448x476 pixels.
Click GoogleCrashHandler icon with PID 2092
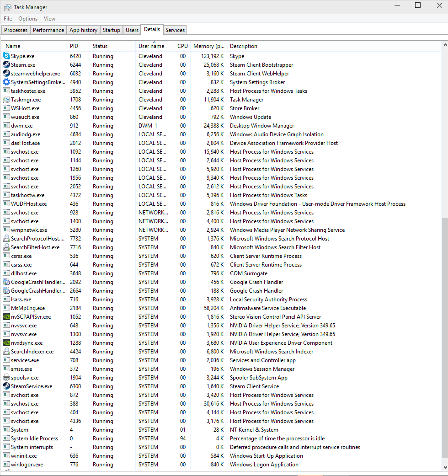click(x=6, y=282)
